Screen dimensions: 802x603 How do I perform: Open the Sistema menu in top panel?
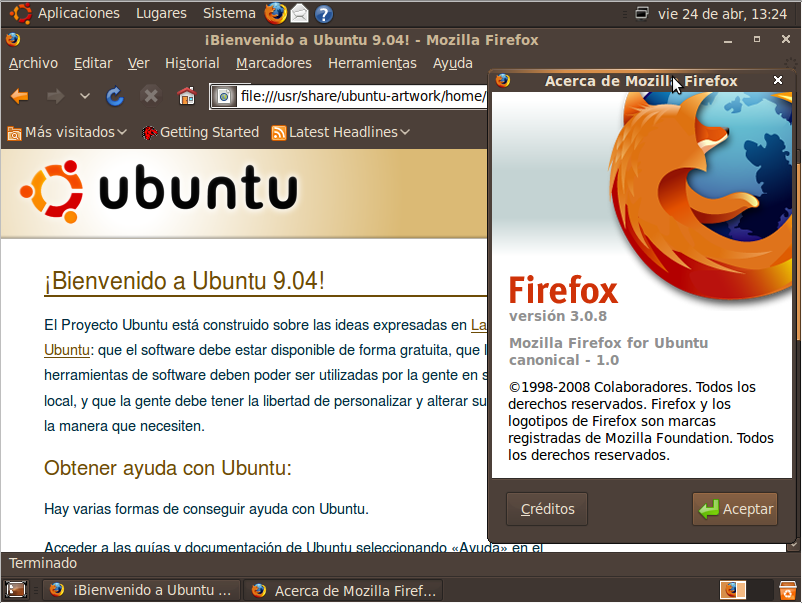[x=229, y=13]
